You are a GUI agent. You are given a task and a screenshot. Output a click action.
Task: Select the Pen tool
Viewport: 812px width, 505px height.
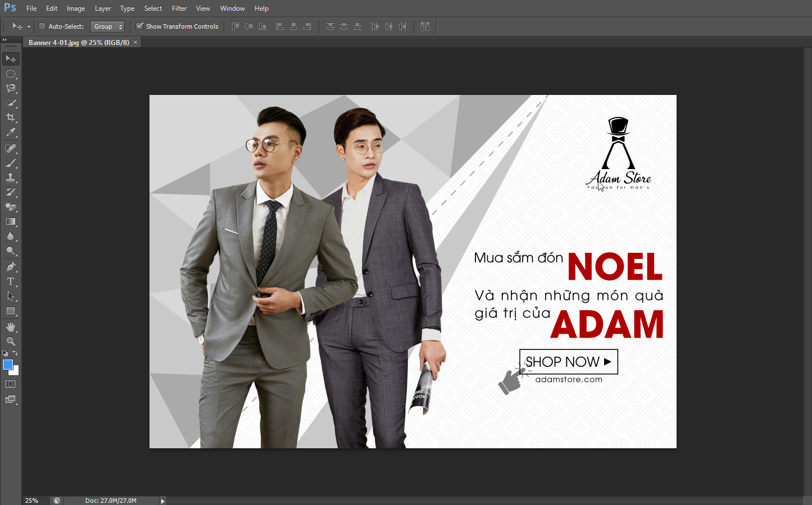(x=11, y=267)
